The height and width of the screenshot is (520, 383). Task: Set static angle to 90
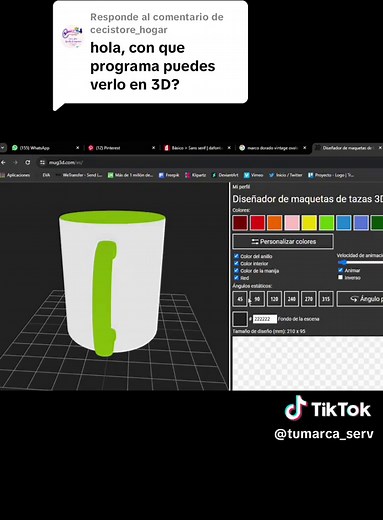point(257,299)
